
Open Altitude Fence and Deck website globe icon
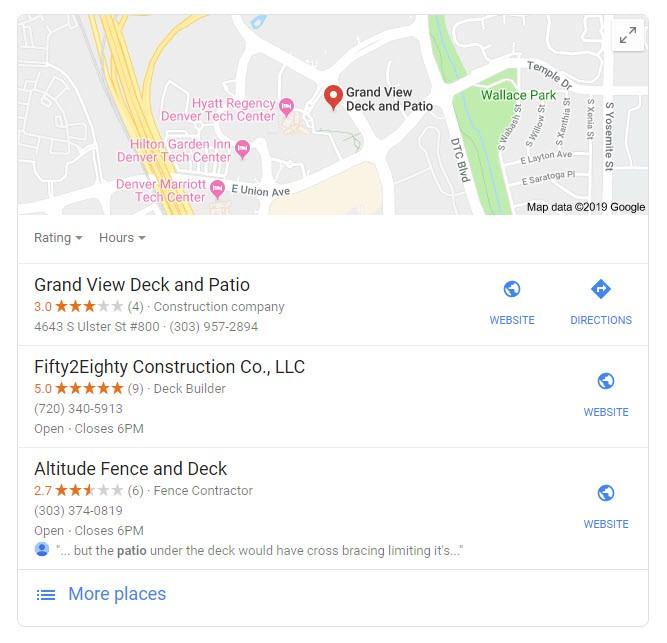click(606, 493)
